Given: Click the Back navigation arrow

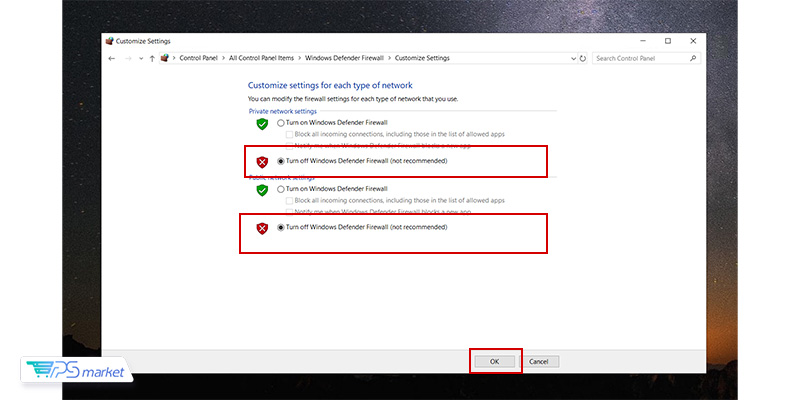Looking at the screenshot, I should tap(112, 59).
